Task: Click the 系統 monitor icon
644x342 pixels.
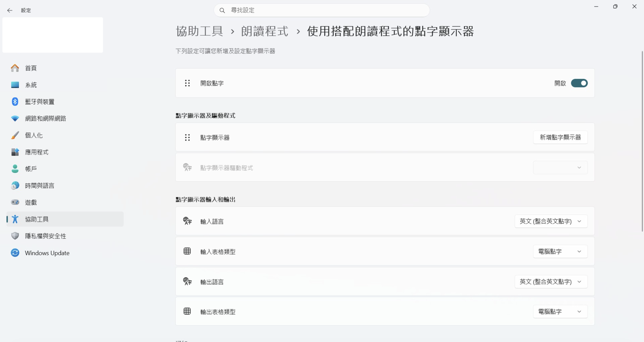Action: 15,85
